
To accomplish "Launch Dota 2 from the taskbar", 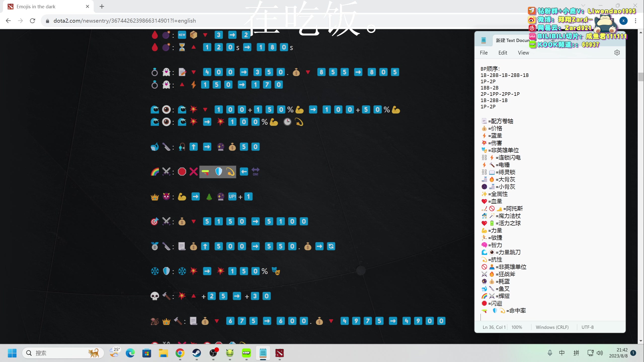I will (x=279, y=353).
